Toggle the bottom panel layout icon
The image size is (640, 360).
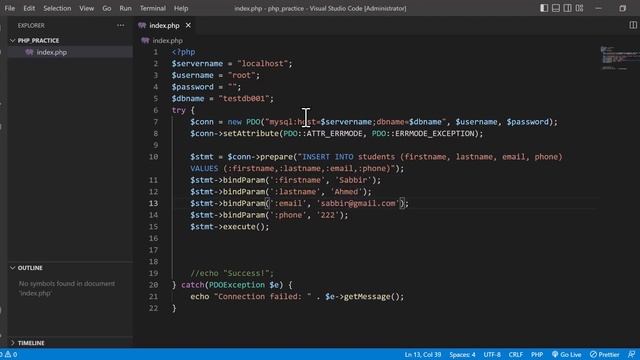click(x=556, y=8)
